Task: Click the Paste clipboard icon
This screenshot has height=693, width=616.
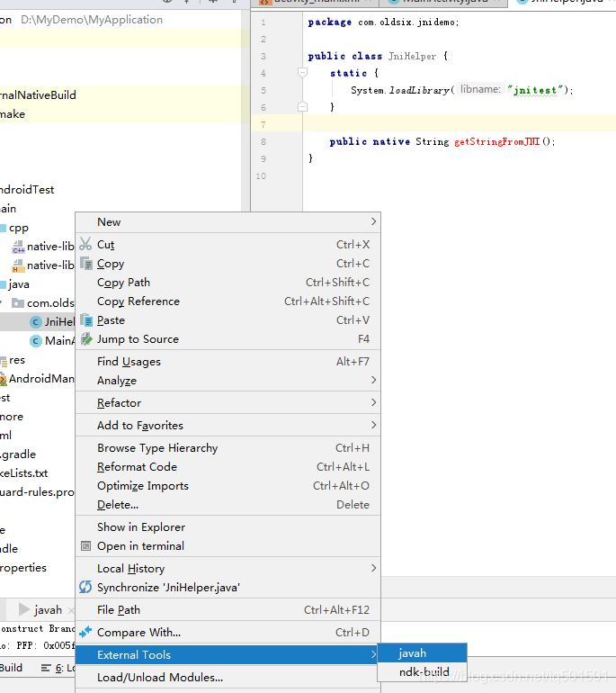Action: (x=86, y=320)
